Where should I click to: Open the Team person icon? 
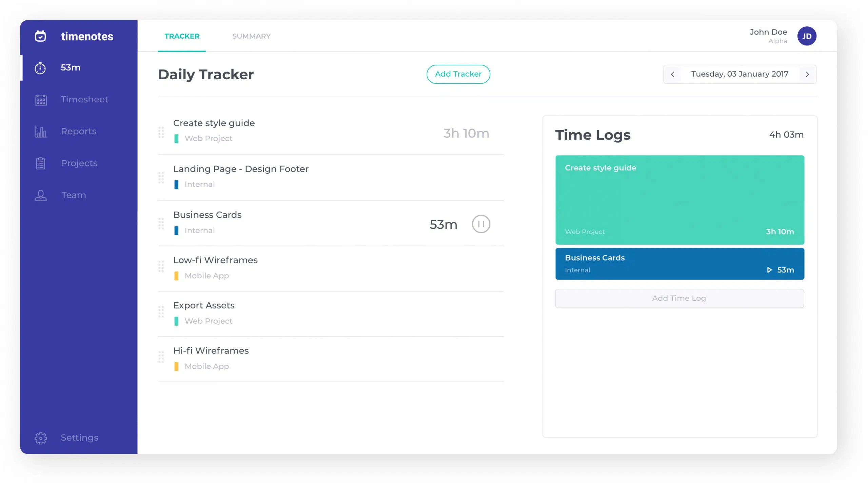(41, 195)
